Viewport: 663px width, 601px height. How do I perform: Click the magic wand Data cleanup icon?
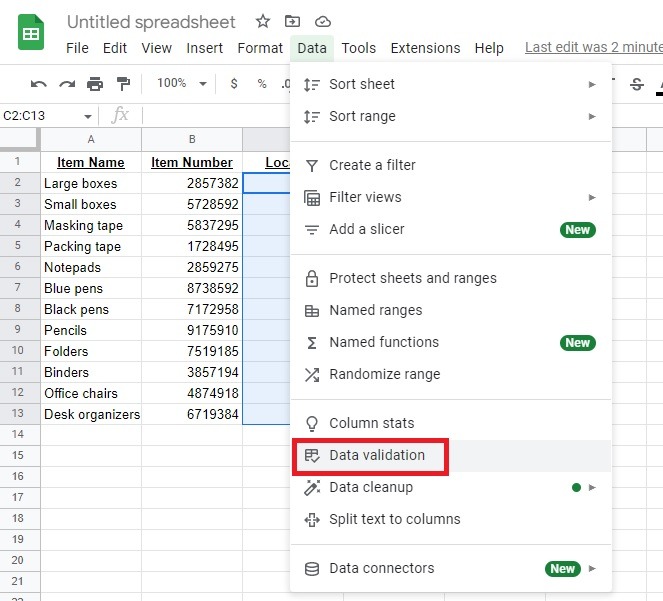tap(312, 488)
